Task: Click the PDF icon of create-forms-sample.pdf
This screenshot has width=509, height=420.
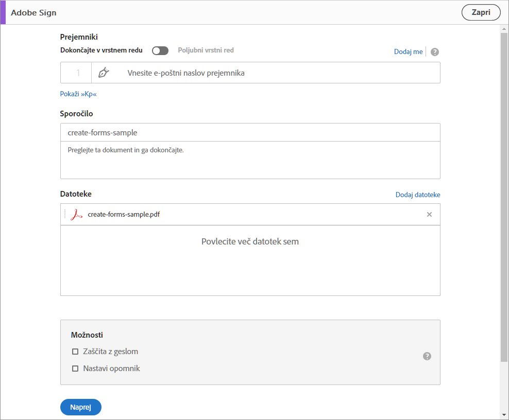Action: coord(77,215)
